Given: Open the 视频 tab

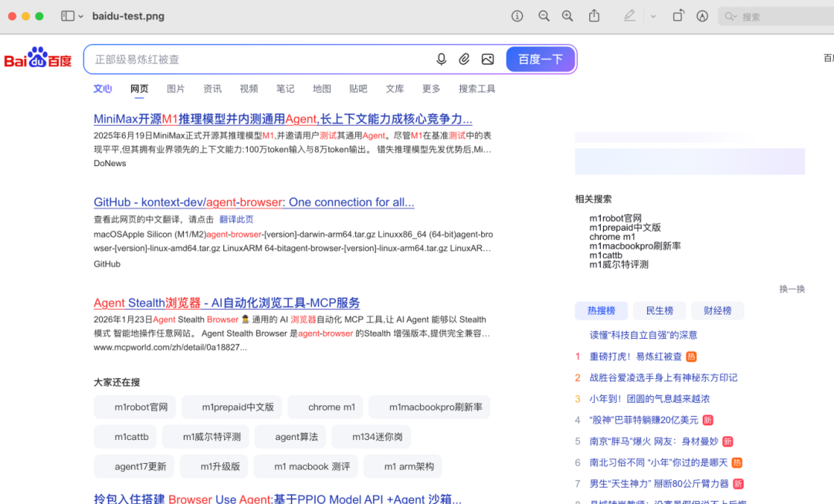Looking at the screenshot, I should tap(249, 89).
